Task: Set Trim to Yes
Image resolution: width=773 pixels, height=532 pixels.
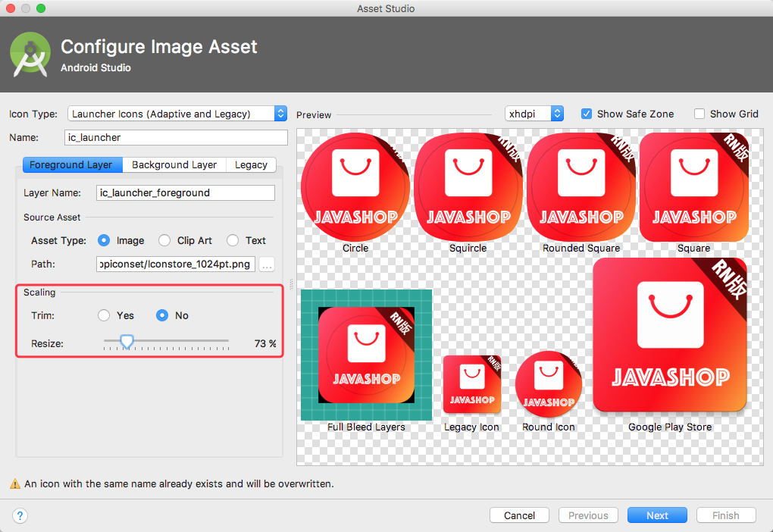Action: (x=104, y=315)
